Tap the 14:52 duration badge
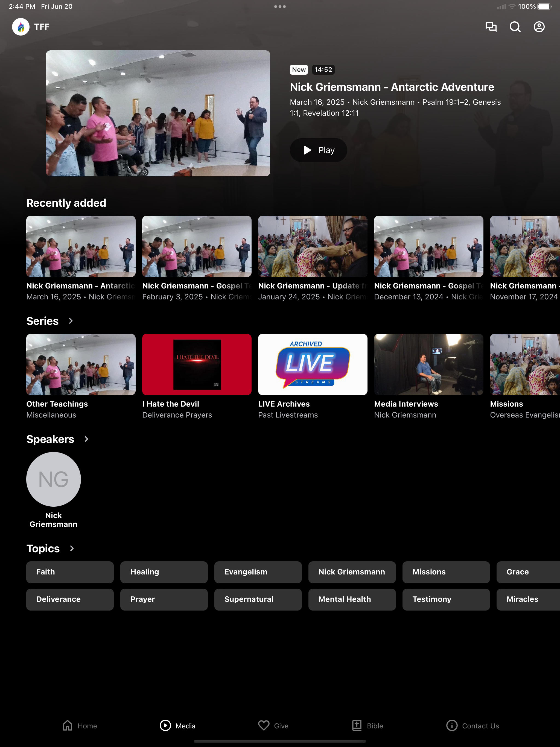 coord(323,69)
